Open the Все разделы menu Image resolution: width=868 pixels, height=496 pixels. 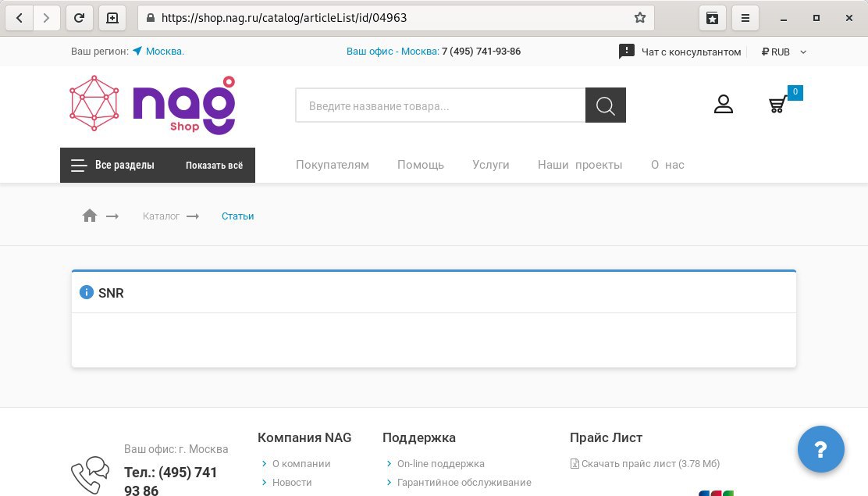113,165
